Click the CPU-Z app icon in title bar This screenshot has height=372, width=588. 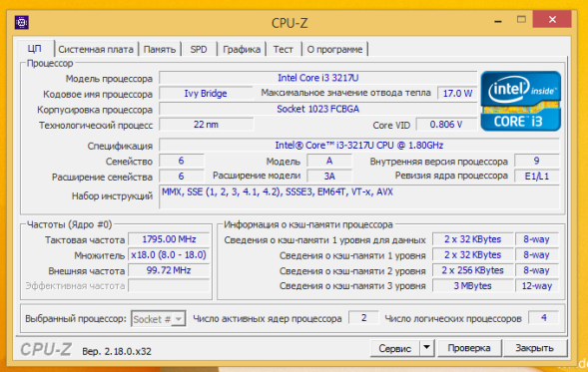[x=22, y=23]
